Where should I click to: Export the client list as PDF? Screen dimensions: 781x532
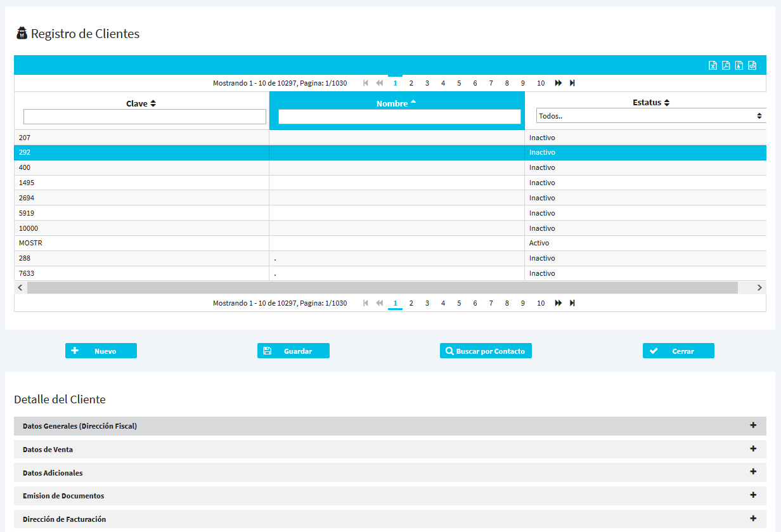(x=726, y=65)
